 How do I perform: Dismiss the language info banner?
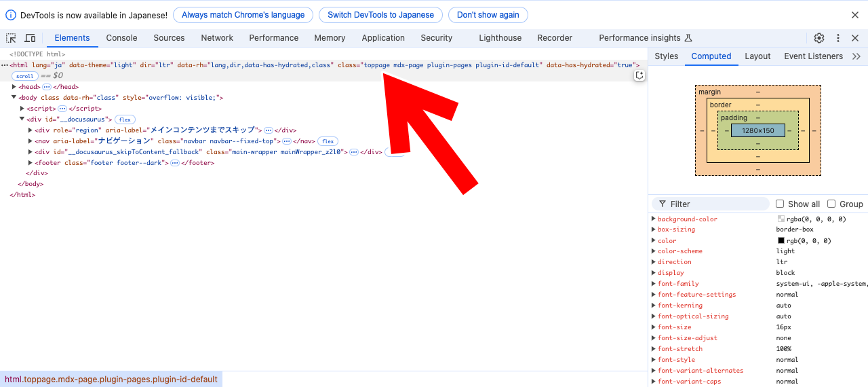click(x=855, y=15)
